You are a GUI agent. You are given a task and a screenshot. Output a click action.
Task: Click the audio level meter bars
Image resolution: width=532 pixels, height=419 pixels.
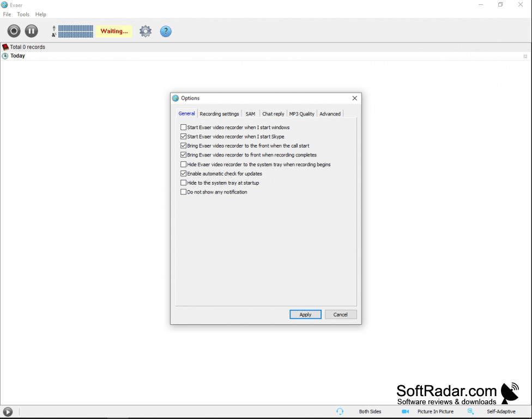click(x=76, y=31)
